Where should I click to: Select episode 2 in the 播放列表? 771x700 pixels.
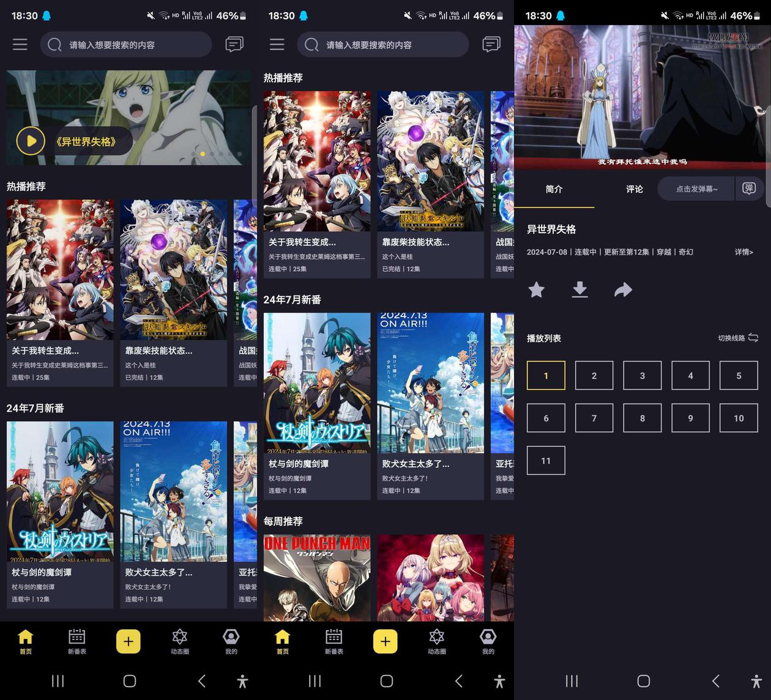[594, 376]
